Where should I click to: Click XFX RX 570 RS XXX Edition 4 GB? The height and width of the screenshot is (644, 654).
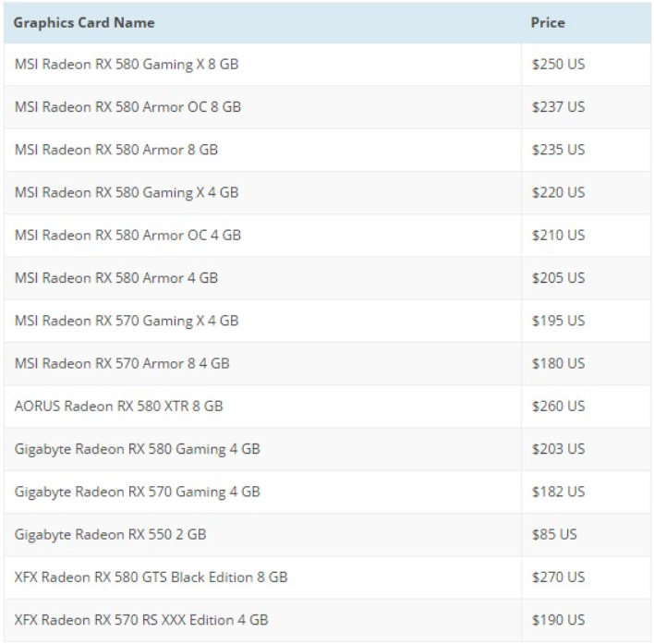pyautogui.click(x=142, y=620)
